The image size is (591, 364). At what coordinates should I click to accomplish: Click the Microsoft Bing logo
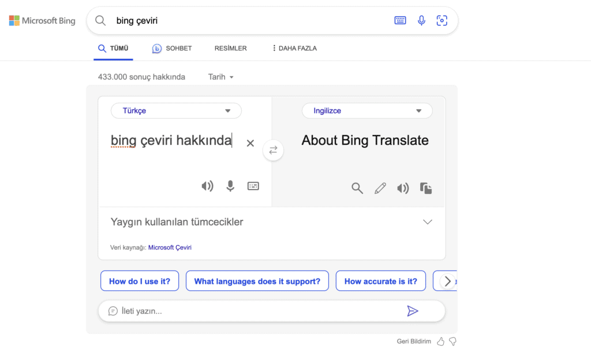42,21
